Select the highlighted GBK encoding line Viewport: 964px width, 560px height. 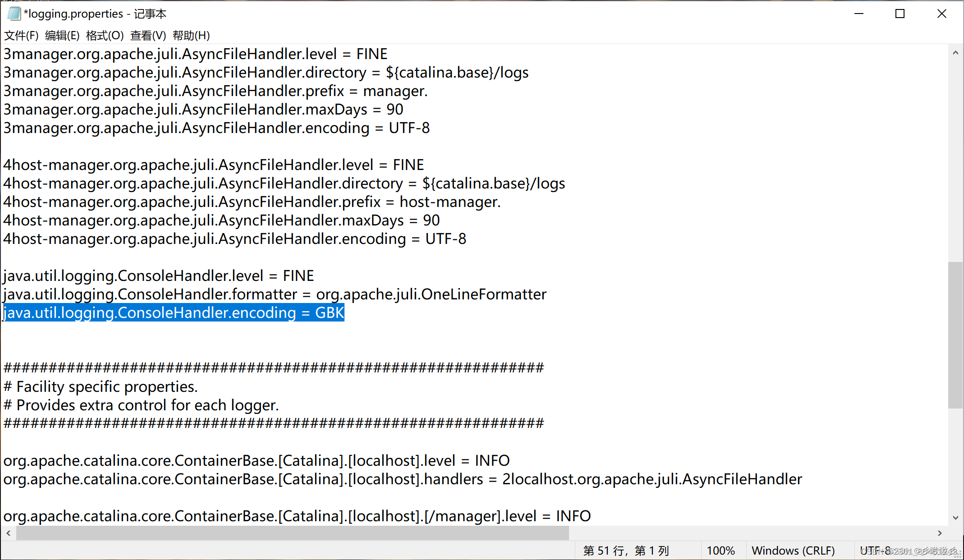(x=173, y=312)
